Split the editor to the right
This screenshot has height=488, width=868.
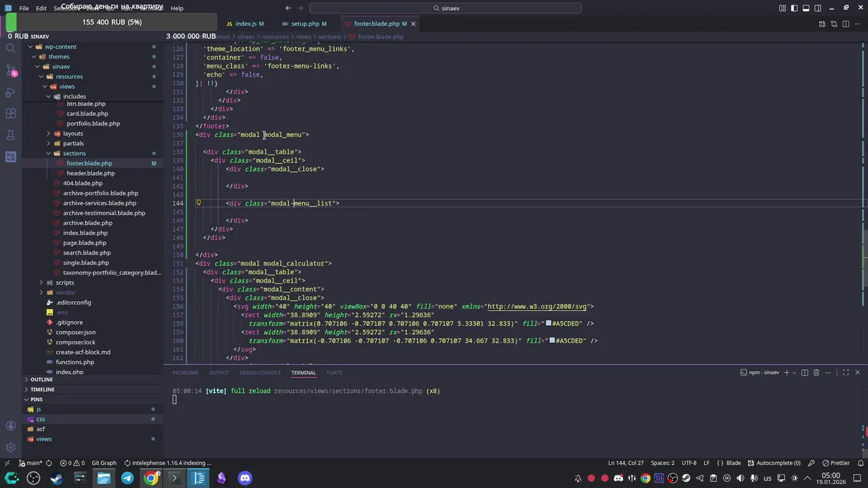(x=846, y=24)
